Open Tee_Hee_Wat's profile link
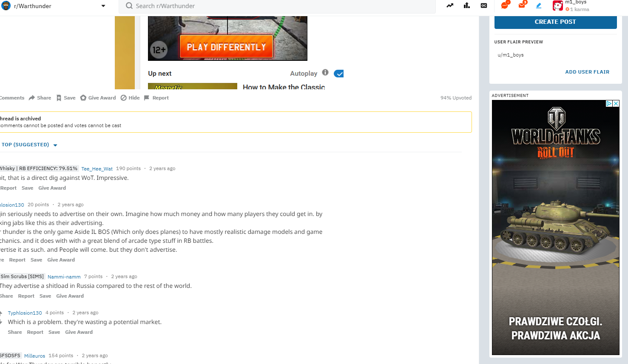The image size is (628, 364). [x=97, y=168]
